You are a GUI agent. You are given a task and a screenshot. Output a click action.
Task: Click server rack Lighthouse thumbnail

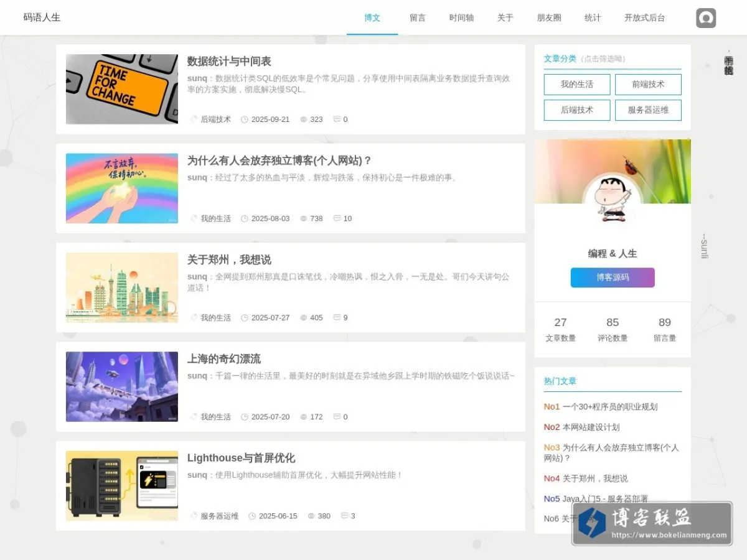point(122,486)
